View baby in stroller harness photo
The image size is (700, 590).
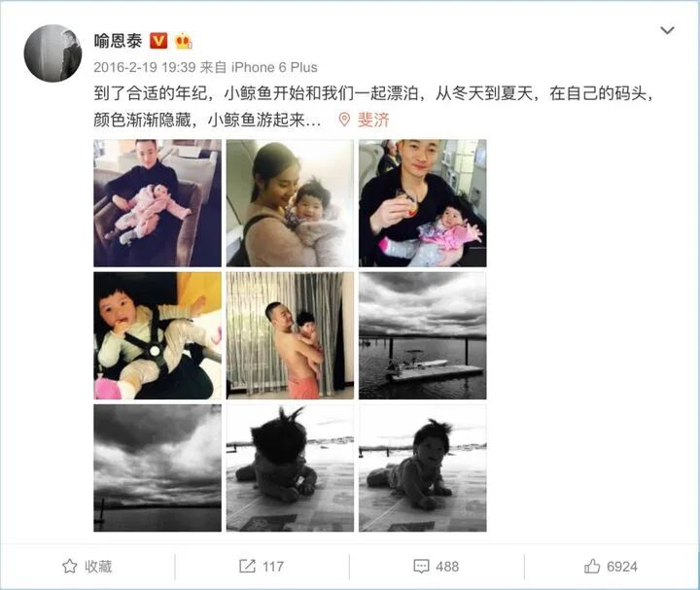(157, 335)
